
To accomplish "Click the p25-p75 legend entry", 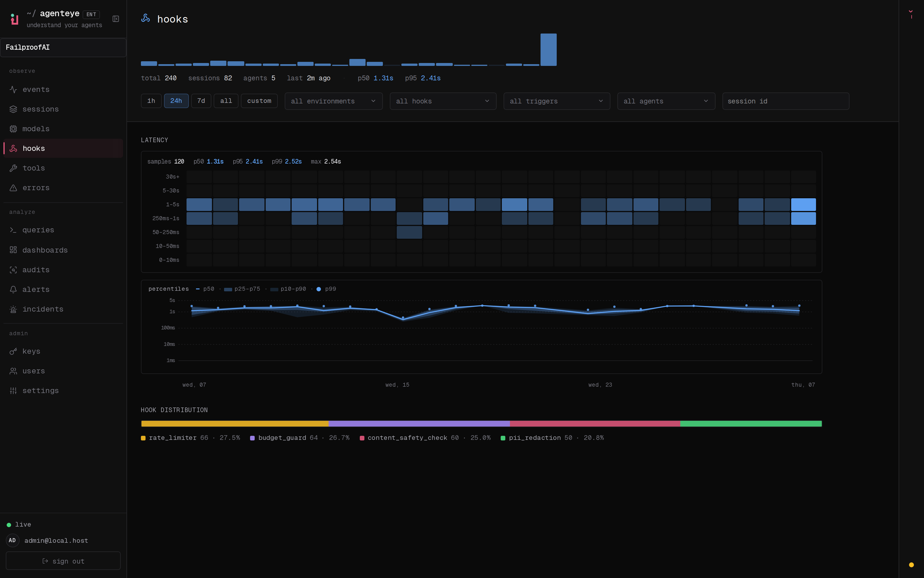I will [242, 289].
